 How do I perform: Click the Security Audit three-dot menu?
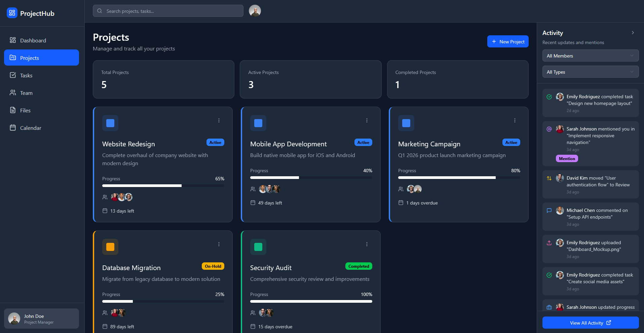click(x=367, y=244)
